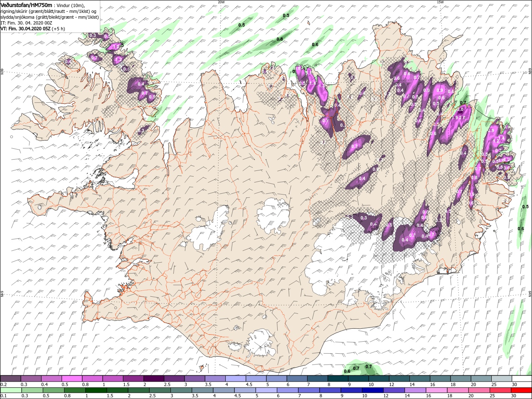Select the 1.5 swatch in the top legend row
Screen dimensions: 532x399
pos(133,379)
